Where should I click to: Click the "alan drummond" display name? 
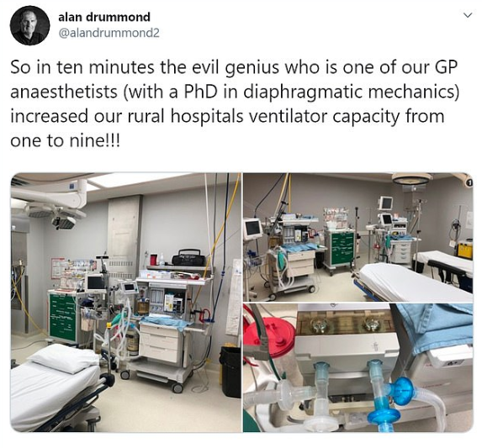[x=104, y=17]
